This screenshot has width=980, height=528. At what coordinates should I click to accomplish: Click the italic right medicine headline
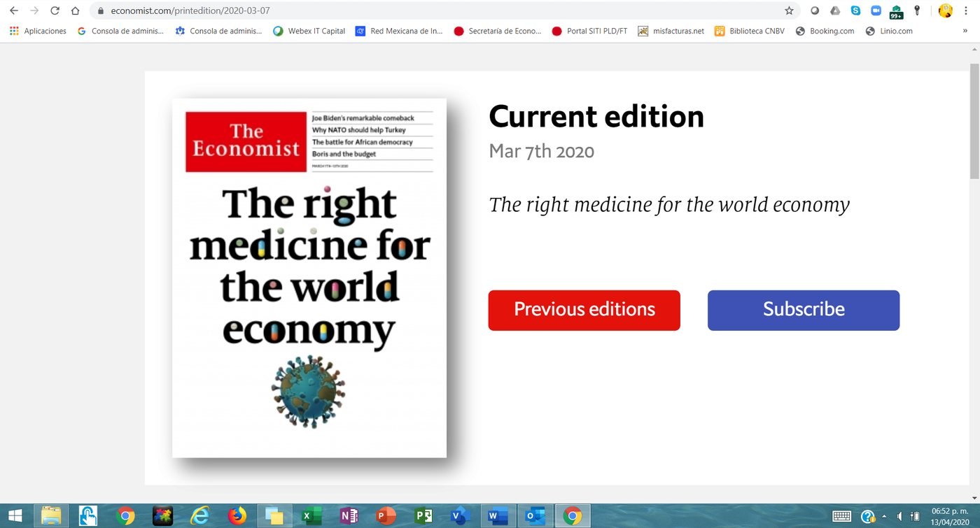(669, 205)
